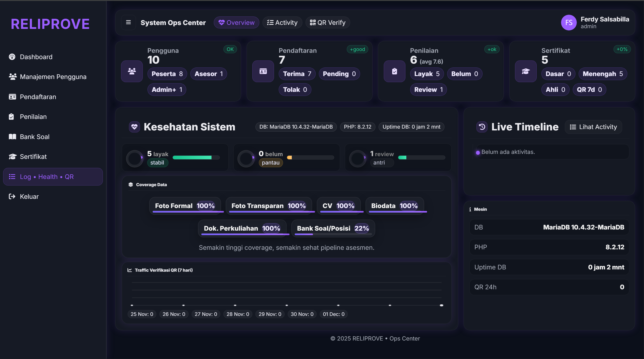The width and height of the screenshot is (644, 359).
Task: Click the Lihat Activity button
Action: tap(593, 127)
